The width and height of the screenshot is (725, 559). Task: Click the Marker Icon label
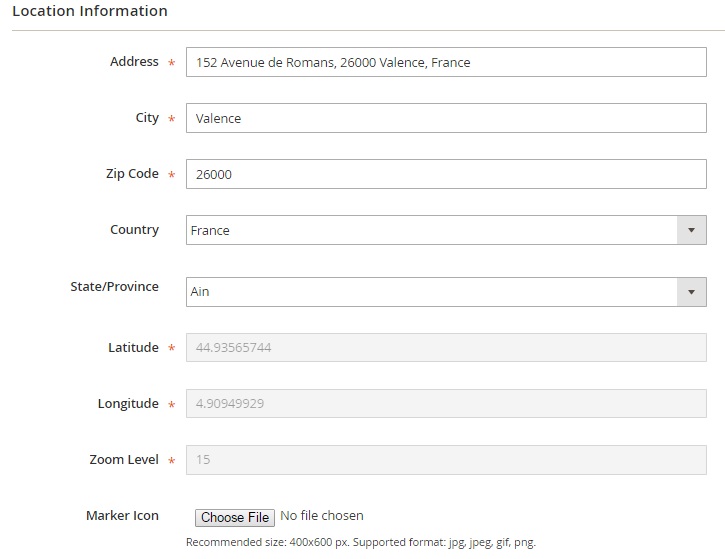pos(122,516)
